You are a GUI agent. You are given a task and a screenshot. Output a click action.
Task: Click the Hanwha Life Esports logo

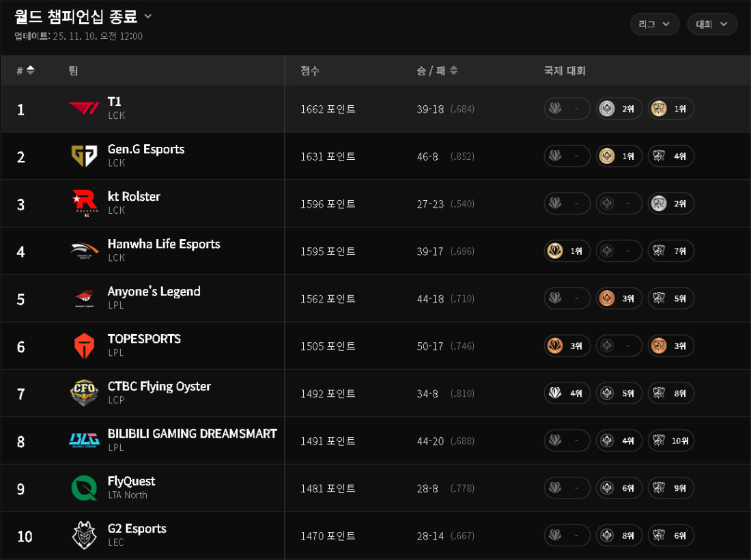84,251
